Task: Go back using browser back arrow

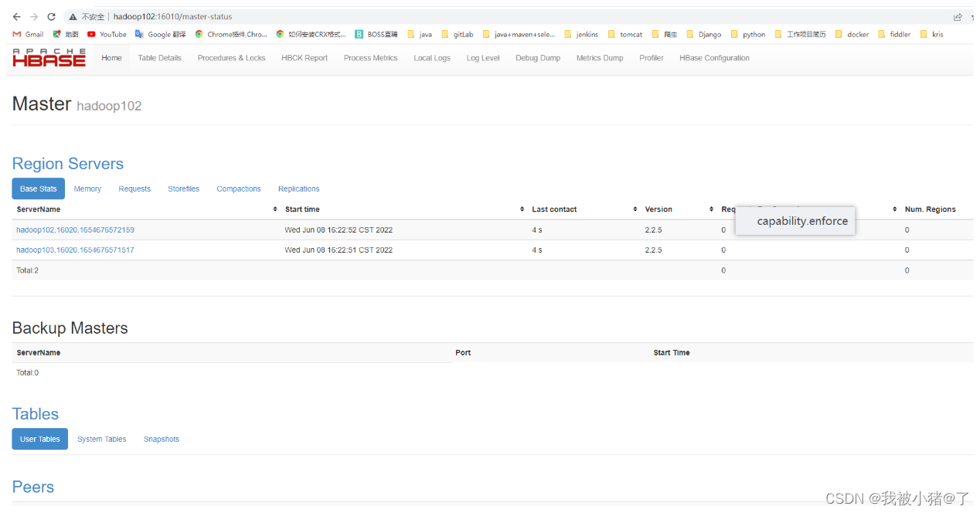Action: coord(16,16)
